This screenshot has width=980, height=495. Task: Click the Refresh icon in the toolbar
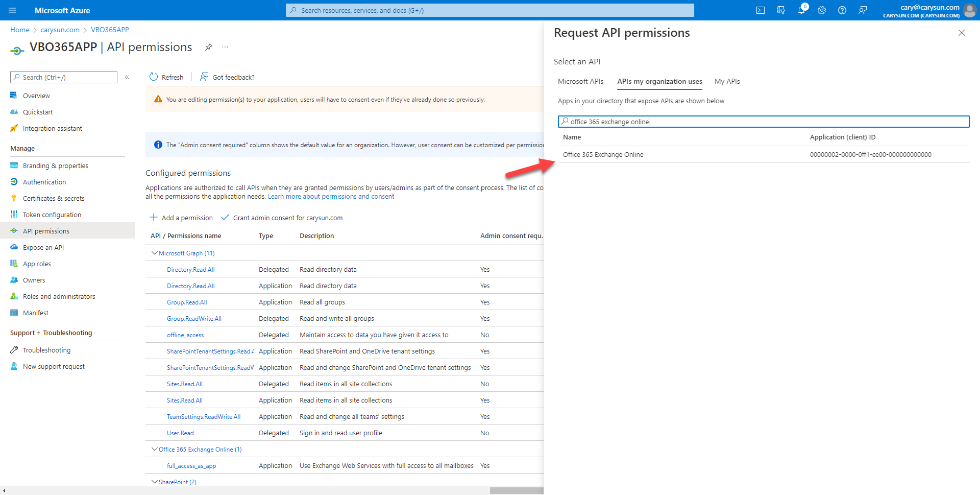(x=154, y=77)
